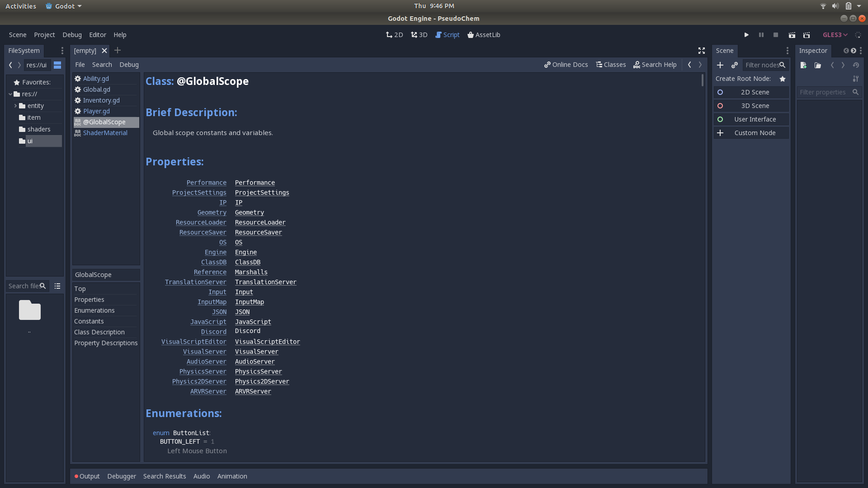
Task: Add a new node in the Scene panel
Action: coord(720,65)
